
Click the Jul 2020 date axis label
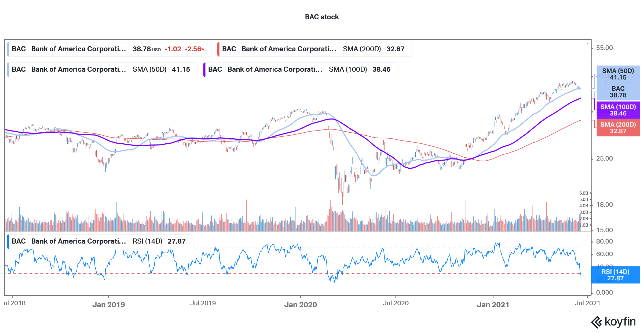(x=396, y=303)
